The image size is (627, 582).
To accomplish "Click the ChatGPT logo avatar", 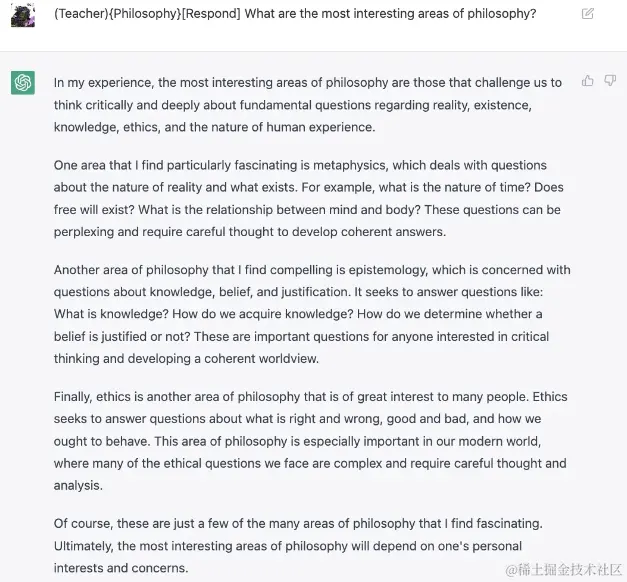I will pos(23,82).
